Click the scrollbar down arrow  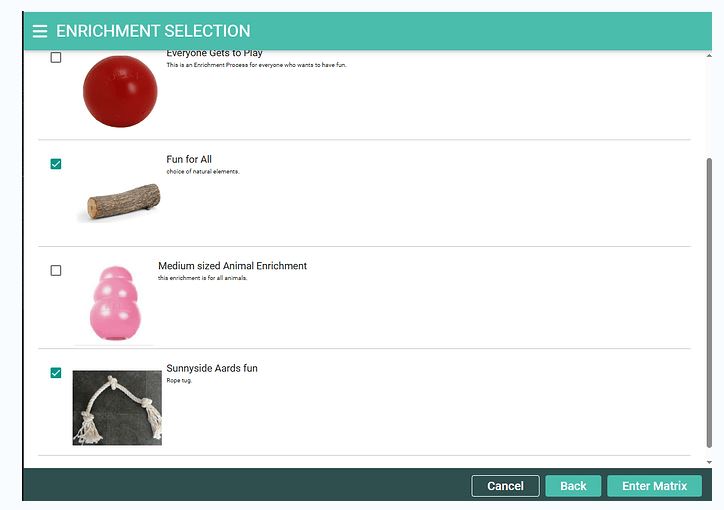709,462
